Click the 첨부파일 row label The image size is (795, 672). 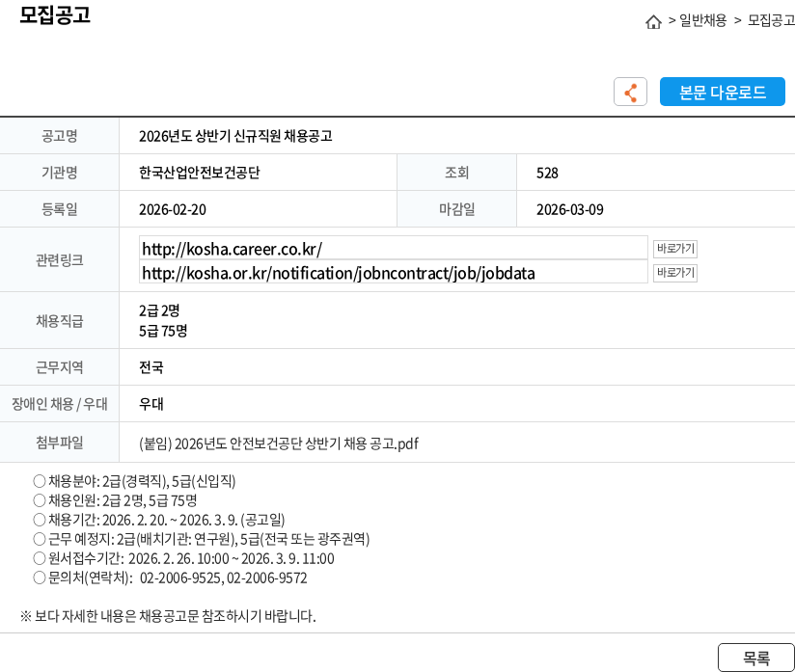[59, 443]
